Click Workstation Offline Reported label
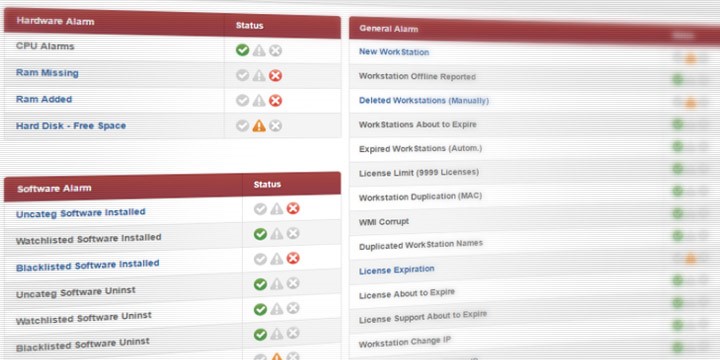 417,76
